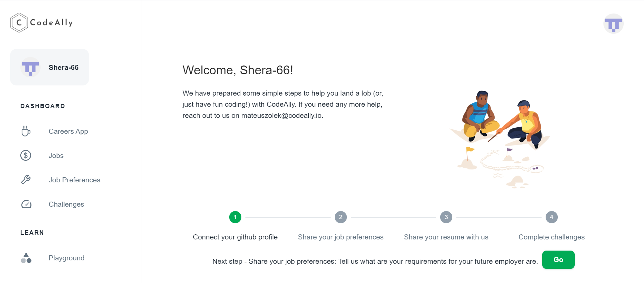Click the Playground shapes icon

pos(26,258)
